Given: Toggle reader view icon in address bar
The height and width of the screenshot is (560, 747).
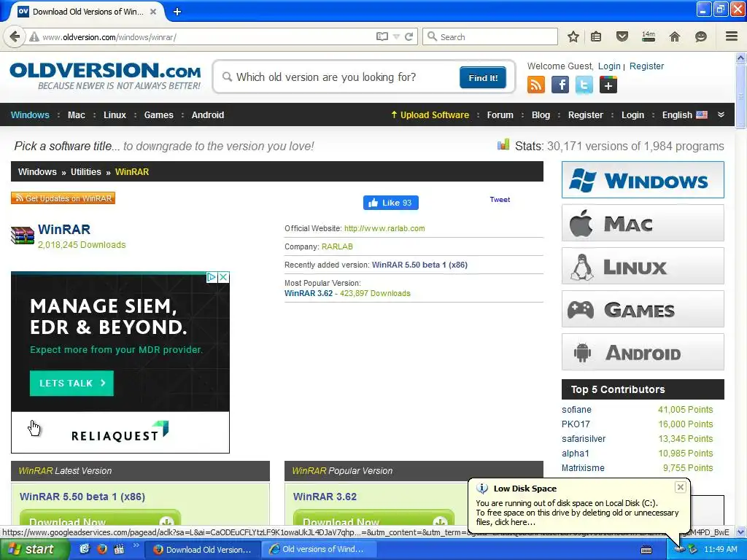Looking at the screenshot, I should (x=382, y=36).
